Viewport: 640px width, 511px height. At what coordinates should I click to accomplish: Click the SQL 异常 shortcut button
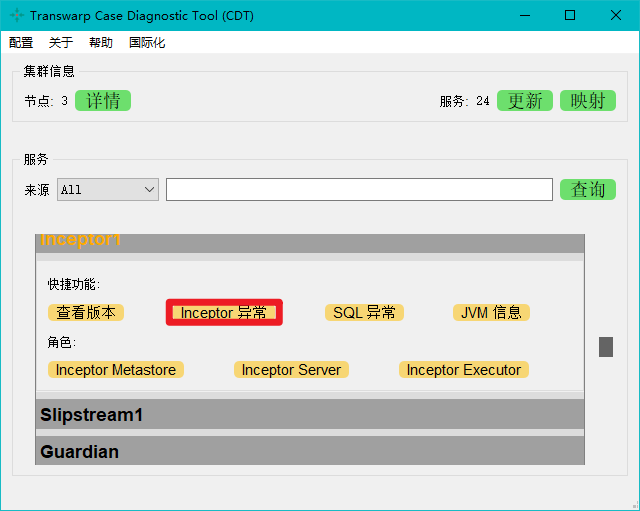tap(364, 313)
